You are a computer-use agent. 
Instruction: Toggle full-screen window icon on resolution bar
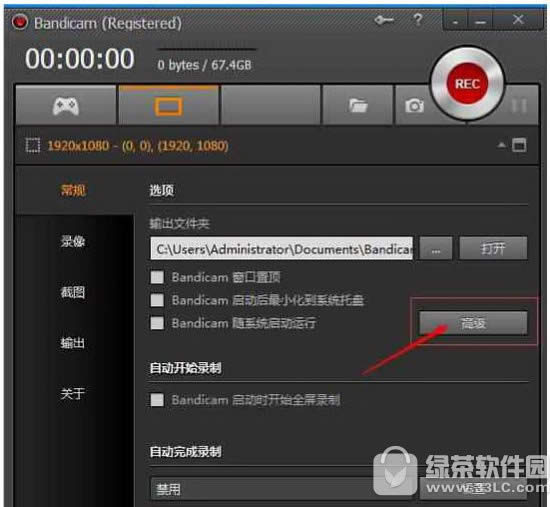point(519,145)
